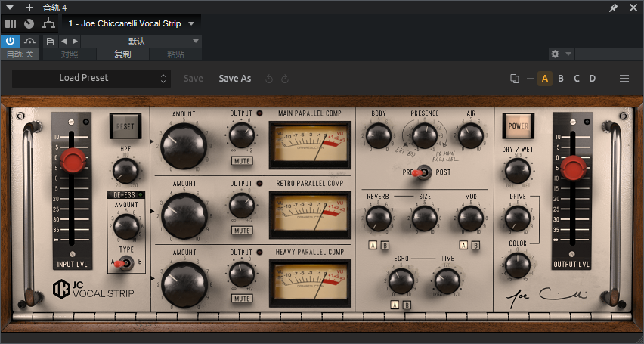Collapse the window with top-left triangle
The width and height of the screenshot is (644, 344).
(11, 8)
